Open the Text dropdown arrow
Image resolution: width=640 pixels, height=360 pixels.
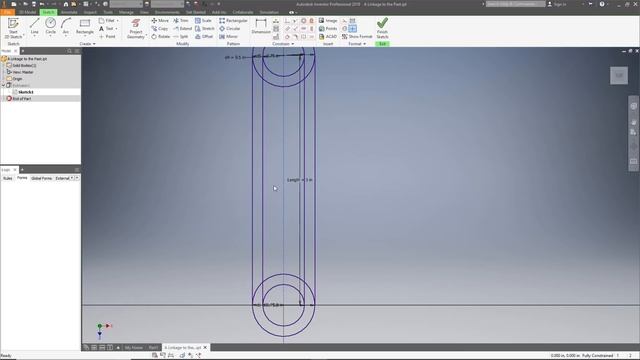(x=116, y=29)
